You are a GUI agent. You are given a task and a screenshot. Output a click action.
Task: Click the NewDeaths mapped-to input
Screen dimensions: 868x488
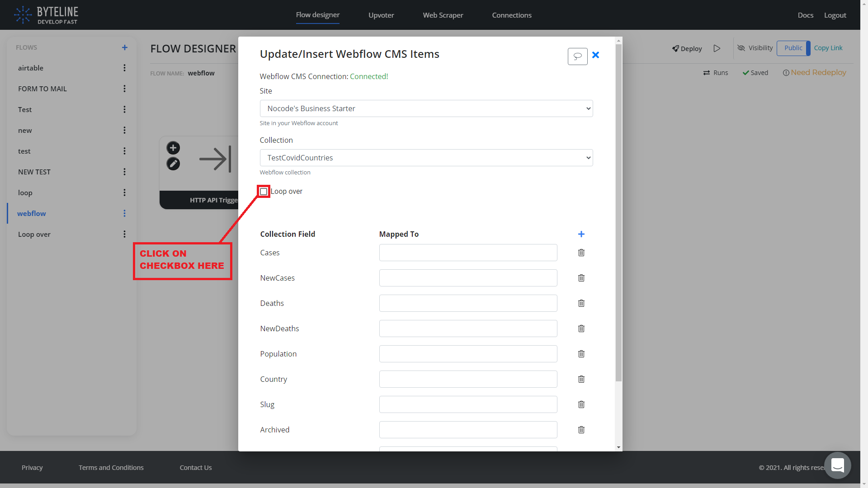468,328
